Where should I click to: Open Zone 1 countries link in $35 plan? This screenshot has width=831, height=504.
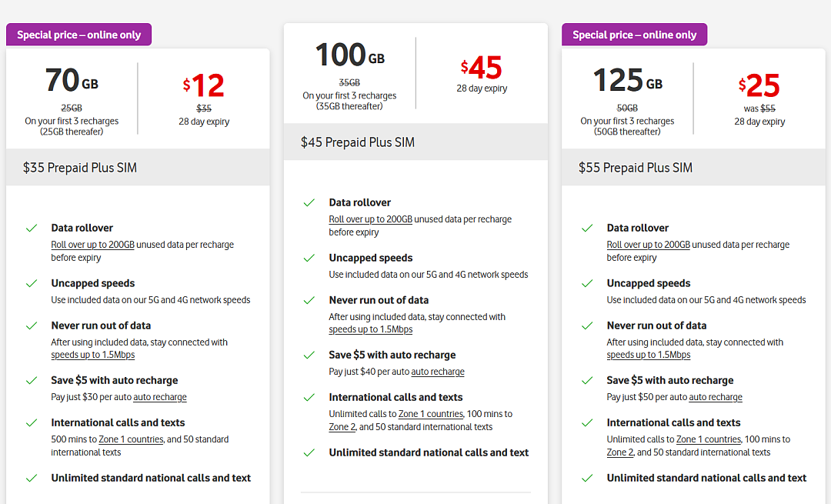131,439
